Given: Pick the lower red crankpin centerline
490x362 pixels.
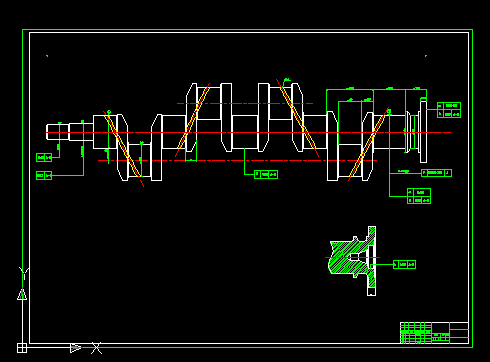Looking at the screenshot, I should pyautogui.click(x=237, y=161).
